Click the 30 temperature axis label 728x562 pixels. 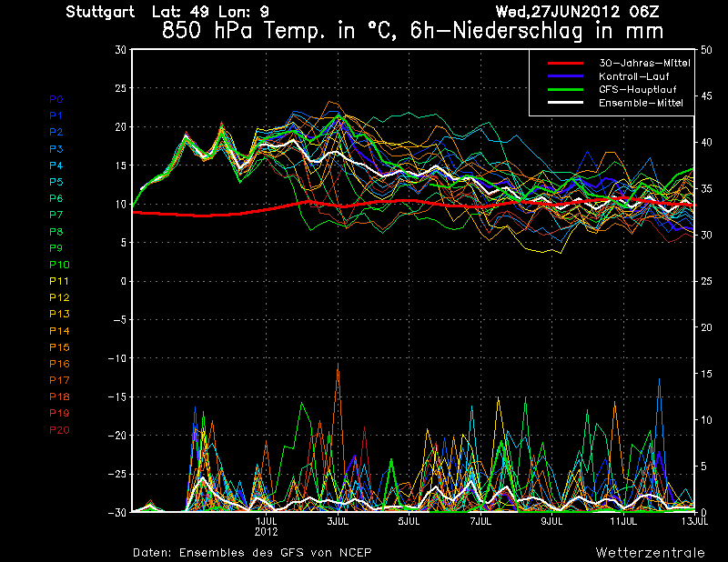tap(120, 50)
